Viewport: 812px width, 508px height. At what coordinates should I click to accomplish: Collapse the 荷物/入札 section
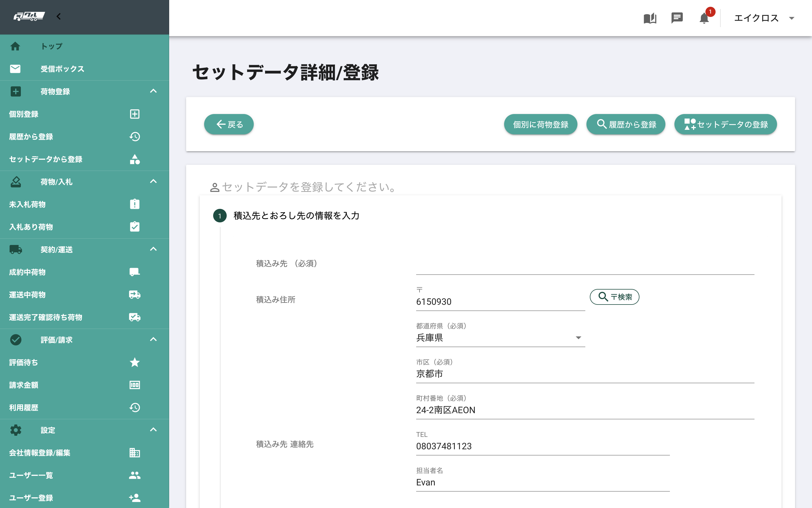tap(153, 181)
